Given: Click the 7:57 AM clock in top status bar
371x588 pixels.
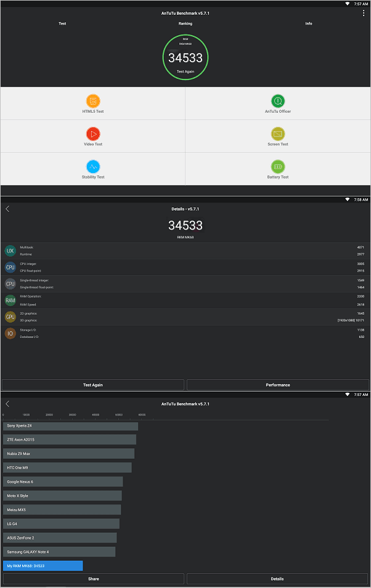Looking at the screenshot, I should (x=361, y=4).
